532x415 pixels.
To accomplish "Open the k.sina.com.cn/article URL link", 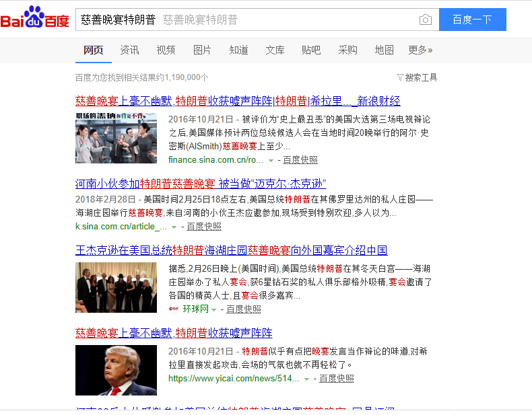I will pos(121,226).
